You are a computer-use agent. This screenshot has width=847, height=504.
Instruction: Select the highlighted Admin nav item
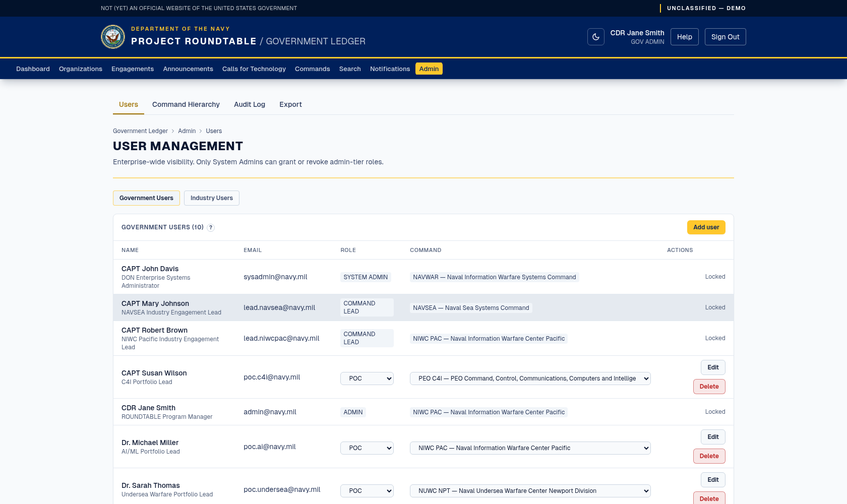(429, 69)
